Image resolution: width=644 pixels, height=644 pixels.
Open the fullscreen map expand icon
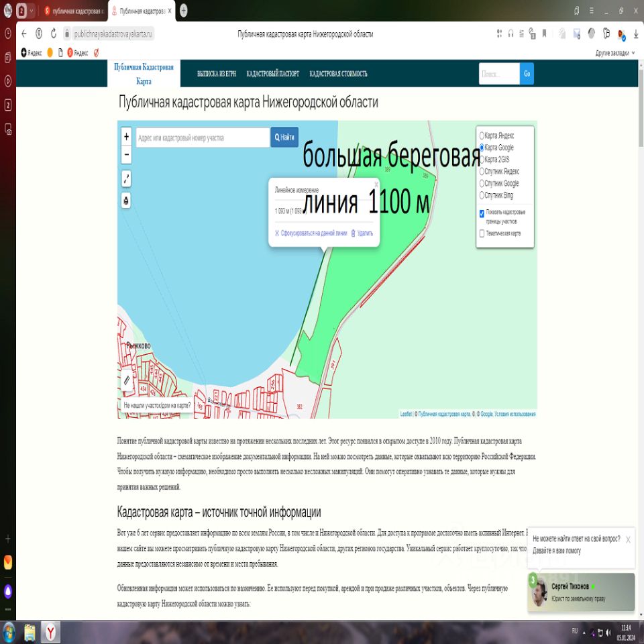pyautogui.click(x=127, y=178)
